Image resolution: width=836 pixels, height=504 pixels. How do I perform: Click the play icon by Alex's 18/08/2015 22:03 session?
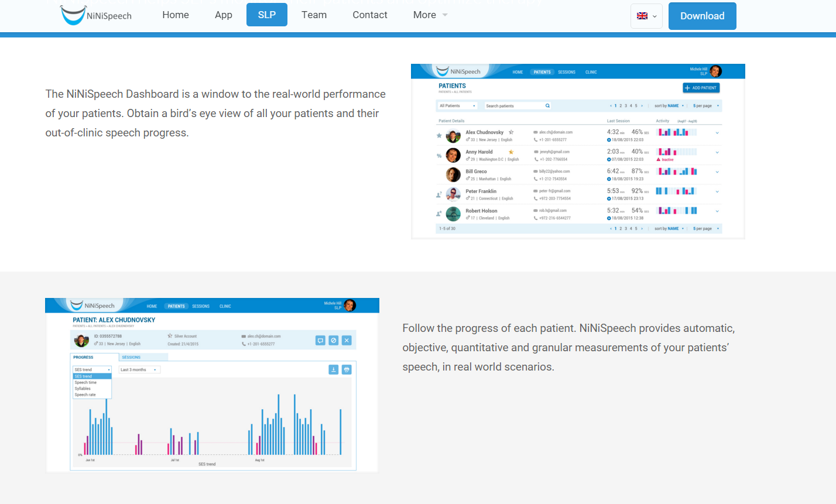(609, 140)
